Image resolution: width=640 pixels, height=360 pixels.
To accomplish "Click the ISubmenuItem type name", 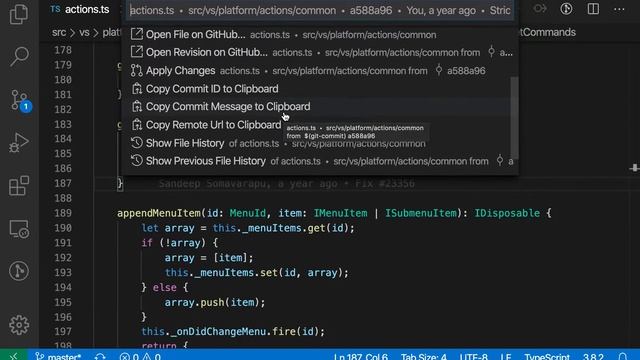I will (421, 213).
